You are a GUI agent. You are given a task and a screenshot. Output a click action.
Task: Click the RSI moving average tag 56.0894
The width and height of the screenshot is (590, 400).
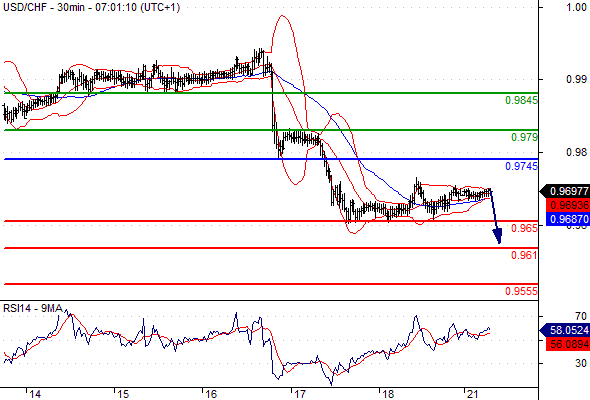click(x=568, y=344)
